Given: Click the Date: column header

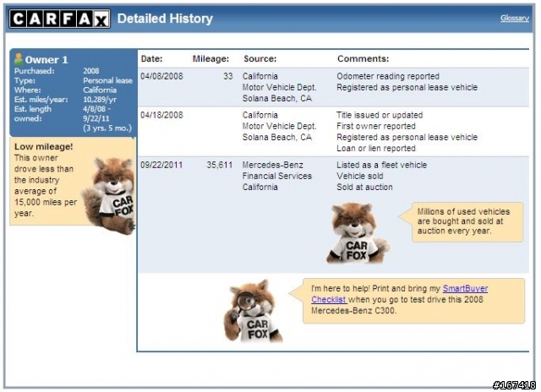Looking at the screenshot, I should click(x=151, y=58).
